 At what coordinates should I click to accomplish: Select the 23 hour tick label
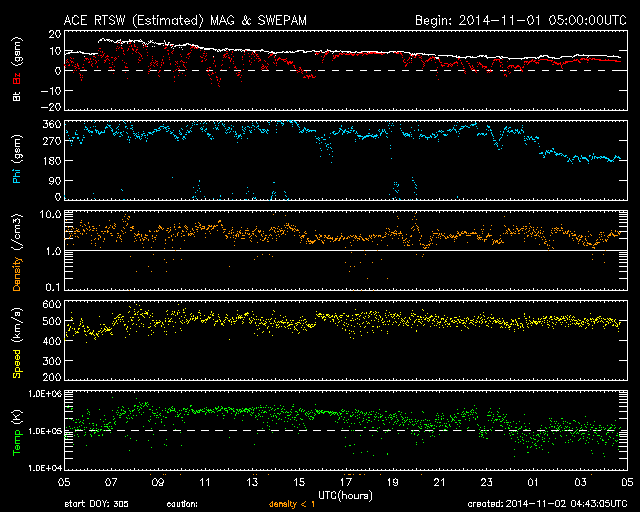[487, 481]
